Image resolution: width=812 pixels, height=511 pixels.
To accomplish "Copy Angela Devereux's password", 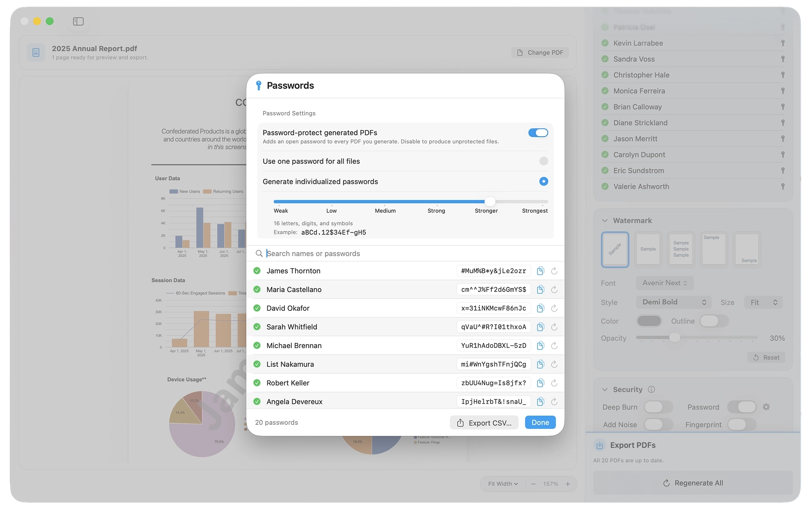I will 540,402.
